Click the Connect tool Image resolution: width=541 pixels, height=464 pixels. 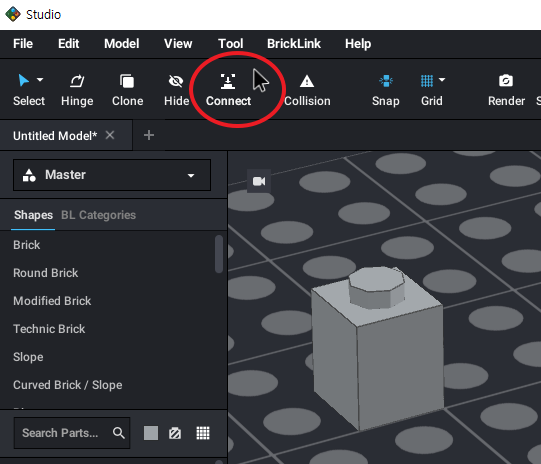click(x=228, y=90)
